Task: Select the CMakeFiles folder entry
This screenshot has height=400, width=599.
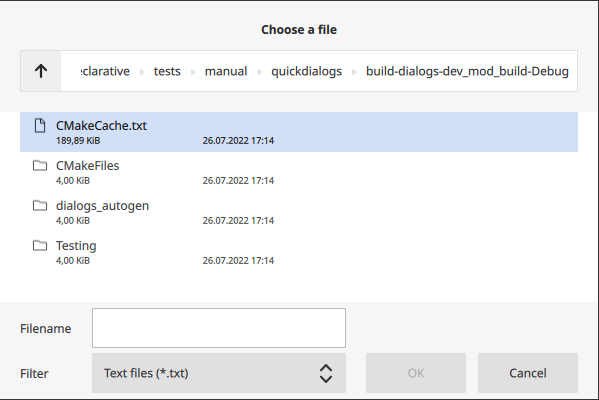Action: click(x=299, y=172)
